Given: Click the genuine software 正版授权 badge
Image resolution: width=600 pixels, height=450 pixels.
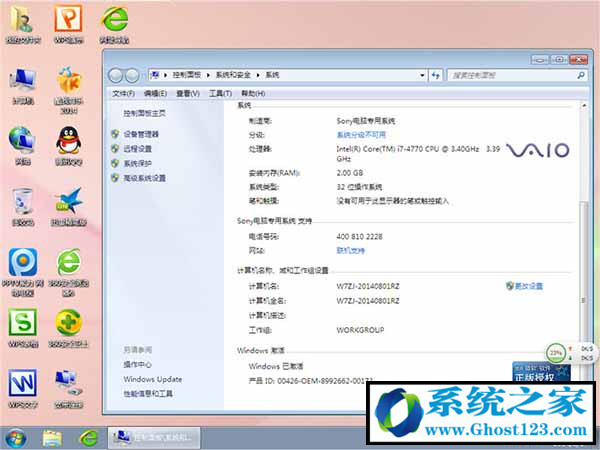Looking at the screenshot, I should point(541,372).
